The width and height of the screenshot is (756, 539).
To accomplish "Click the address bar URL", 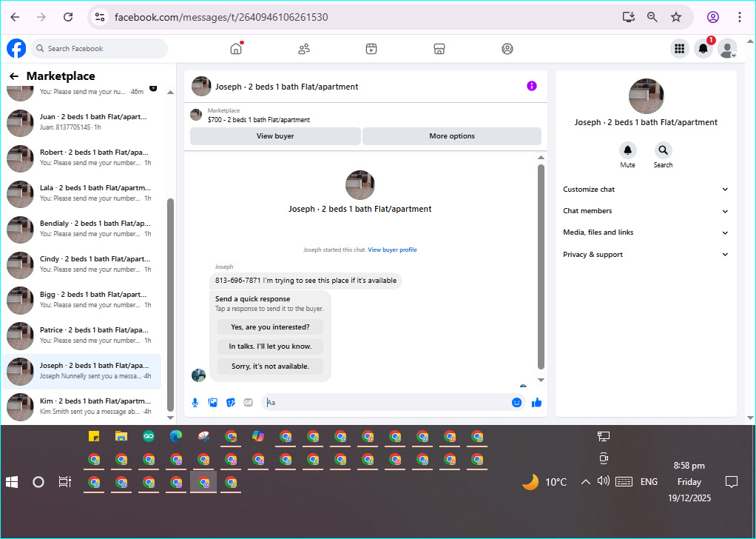I will point(221,17).
